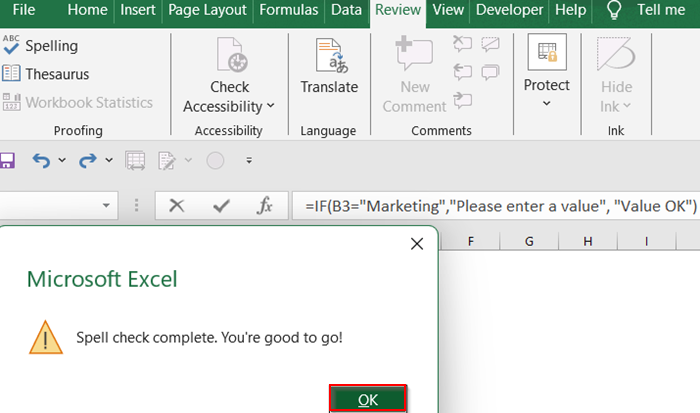Open the Page Layout tab

point(207,10)
